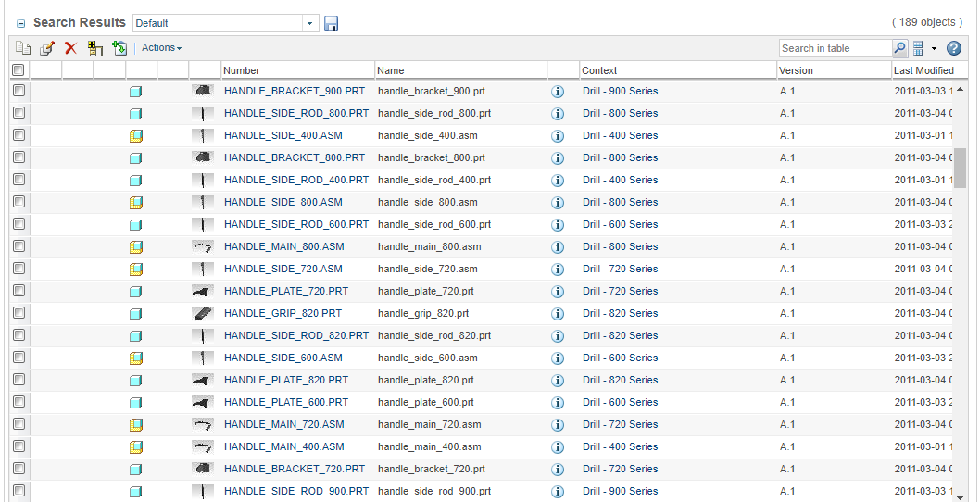Click the scroll-up arrow of the table scrollbar
The width and height of the screenshot is (980, 502).
[960, 90]
